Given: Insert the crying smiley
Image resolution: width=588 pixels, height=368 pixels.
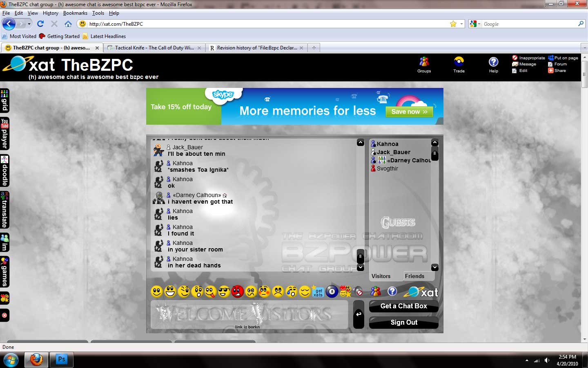Looking at the screenshot, I should pos(292,292).
